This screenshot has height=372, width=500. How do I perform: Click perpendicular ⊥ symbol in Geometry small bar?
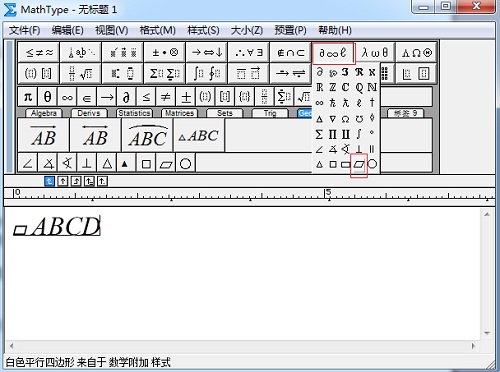tap(87, 163)
